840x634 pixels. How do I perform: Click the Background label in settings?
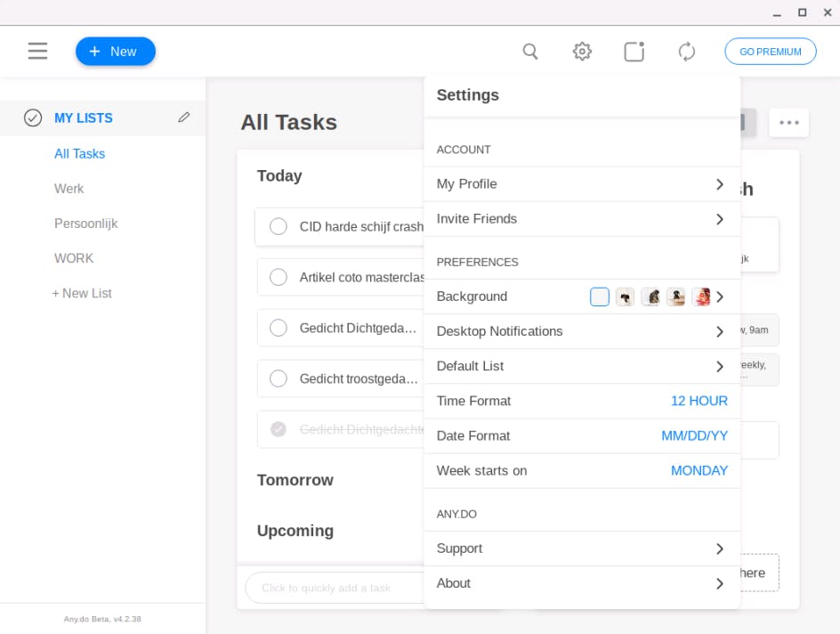tap(472, 297)
